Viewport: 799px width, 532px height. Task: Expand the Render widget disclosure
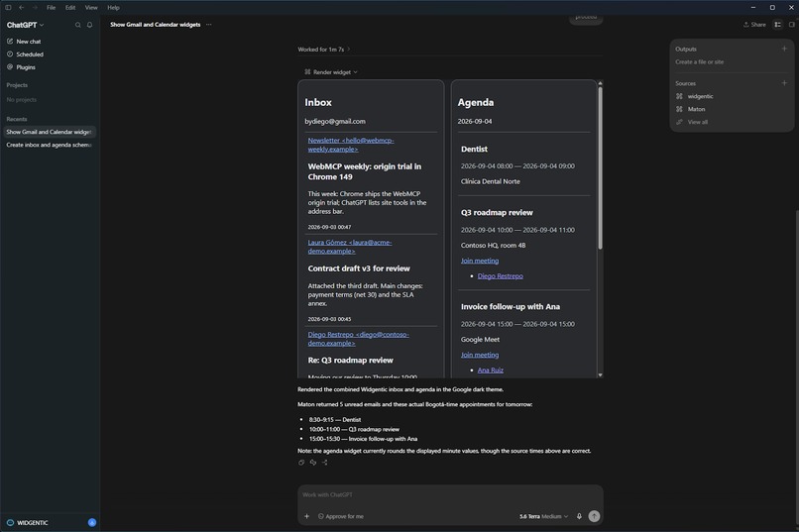click(331, 72)
